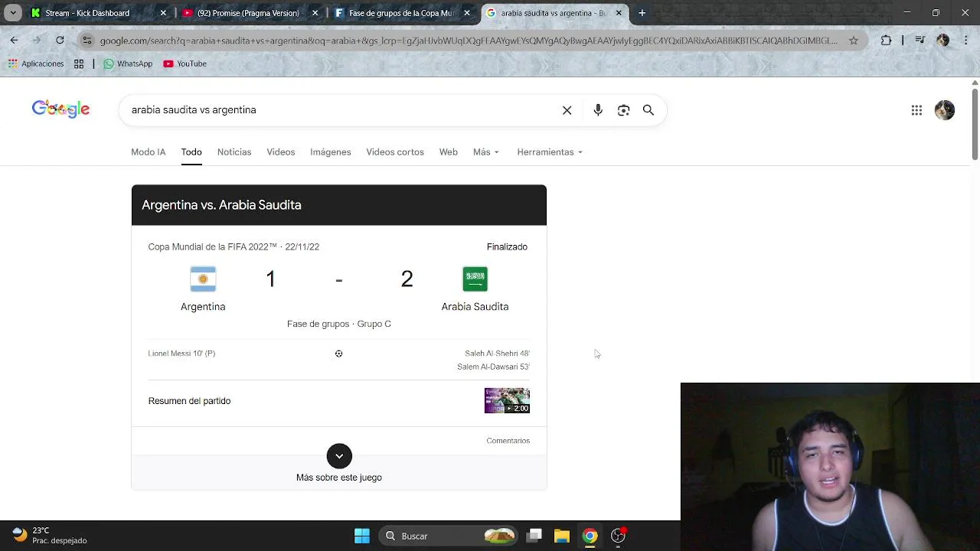Open the Google account avatar on the results page
Screen dimensions: 980x551
[x=944, y=110]
